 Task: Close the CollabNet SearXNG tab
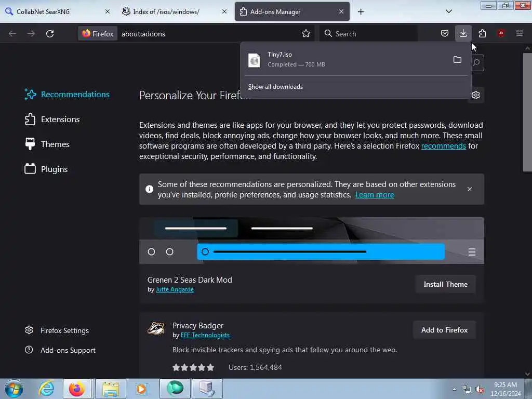tap(108, 11)
